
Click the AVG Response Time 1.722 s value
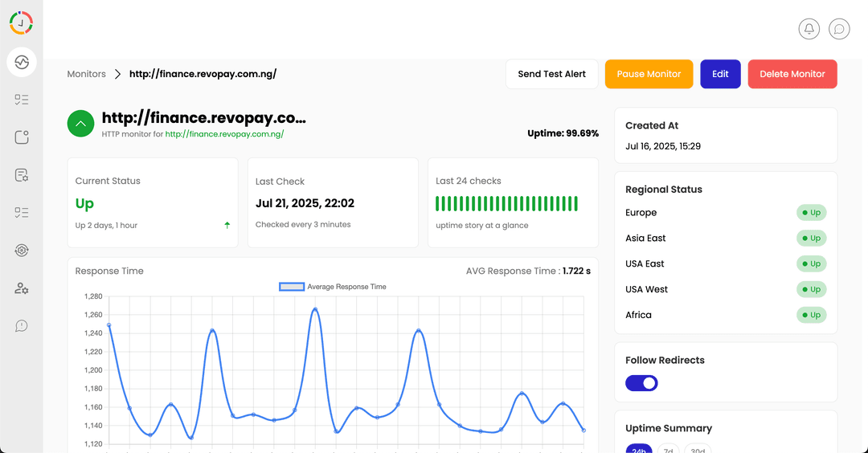576,271
